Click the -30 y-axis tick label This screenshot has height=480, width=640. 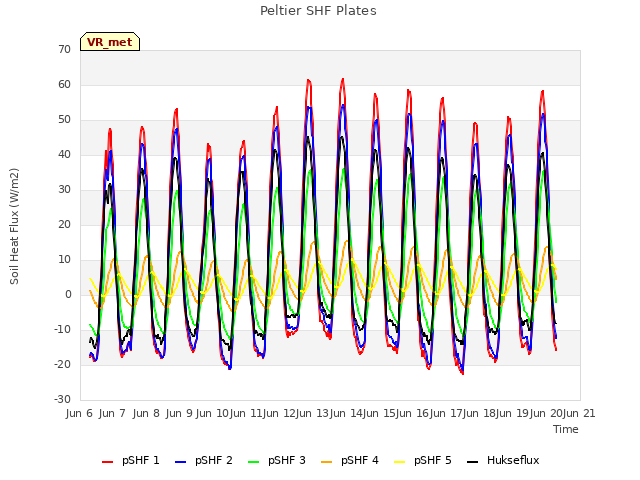[63, 400]
